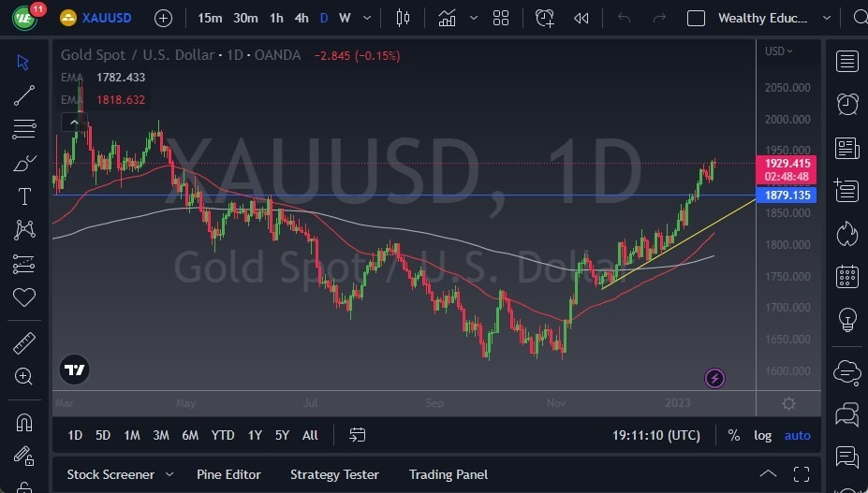Expand the Wealthy Educ layout dropdown
The image size is (868, 493).
coord(827,19)
